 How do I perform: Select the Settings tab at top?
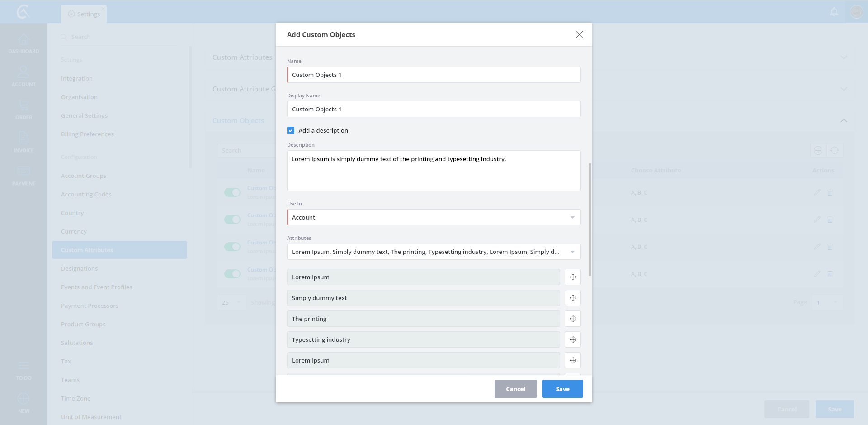pos(84,14)
